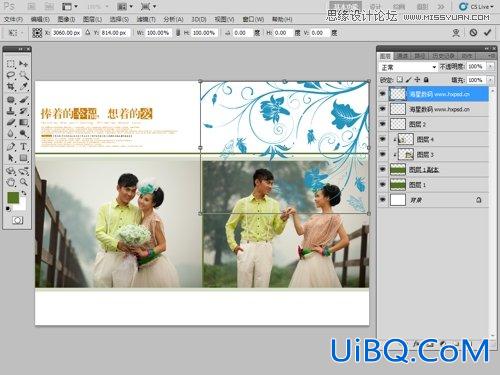
Task: Open the 填充 fill slider arrow
Action: [x=490, y=80]
